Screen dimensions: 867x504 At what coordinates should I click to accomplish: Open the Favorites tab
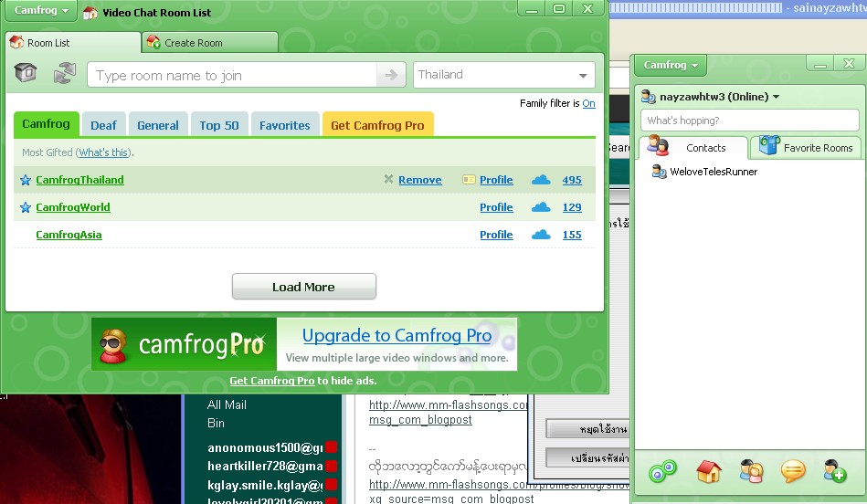285,125
